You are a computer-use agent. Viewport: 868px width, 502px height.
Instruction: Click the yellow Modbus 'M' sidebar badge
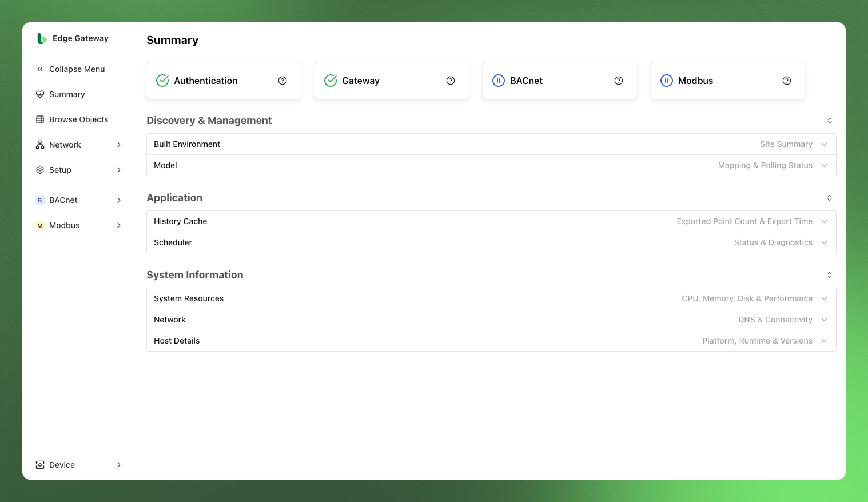[40, 225]
